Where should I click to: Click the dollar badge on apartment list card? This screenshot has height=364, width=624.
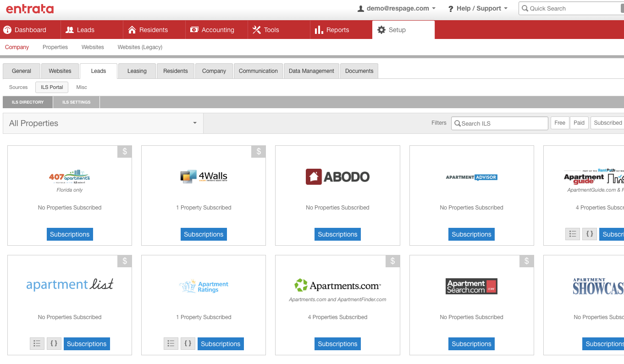(125, 261)
